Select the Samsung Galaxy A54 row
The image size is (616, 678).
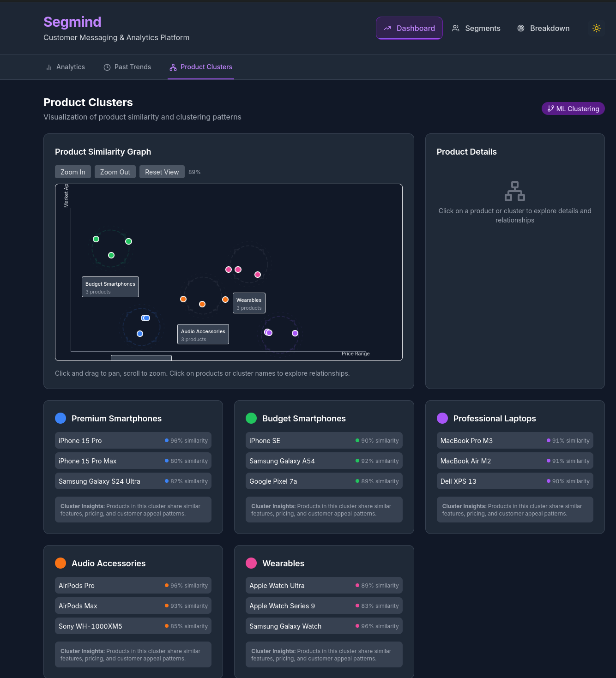324,461
